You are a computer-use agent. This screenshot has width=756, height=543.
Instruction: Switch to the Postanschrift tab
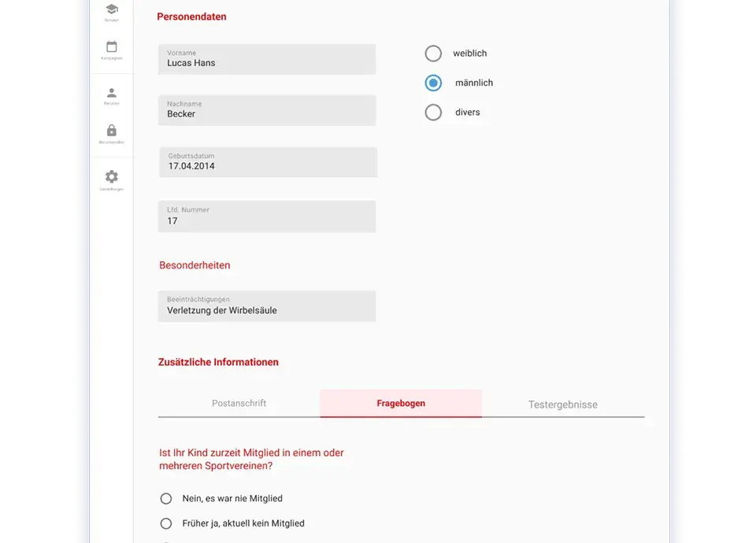[x=239, y=403]
